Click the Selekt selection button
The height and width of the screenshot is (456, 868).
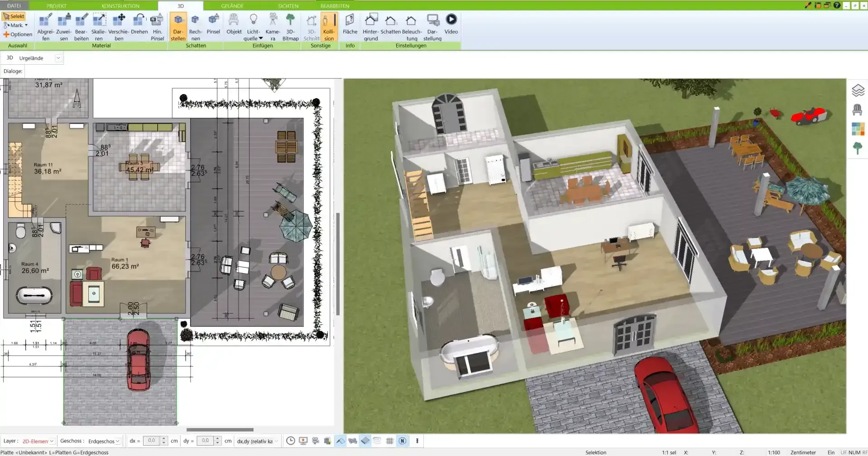[x=14, y=16]
